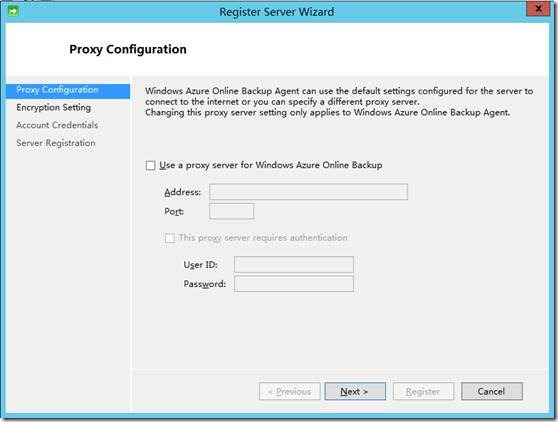Click the wizard icon in title bar

point(13,11)
